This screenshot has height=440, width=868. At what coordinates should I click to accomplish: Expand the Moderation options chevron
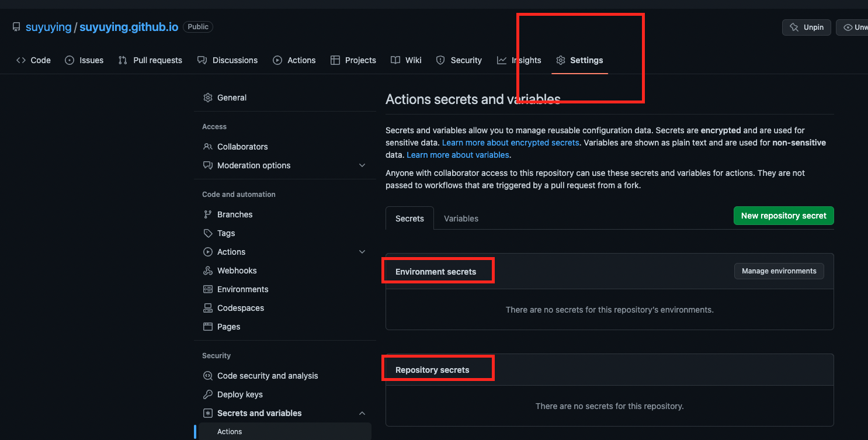[362, 165]
